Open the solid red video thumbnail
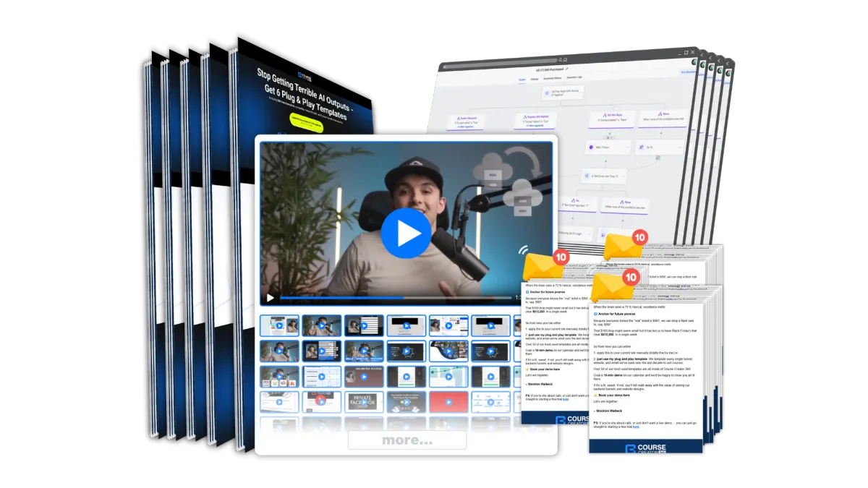This screenshot has width=868, height=488. pos(448,402)
